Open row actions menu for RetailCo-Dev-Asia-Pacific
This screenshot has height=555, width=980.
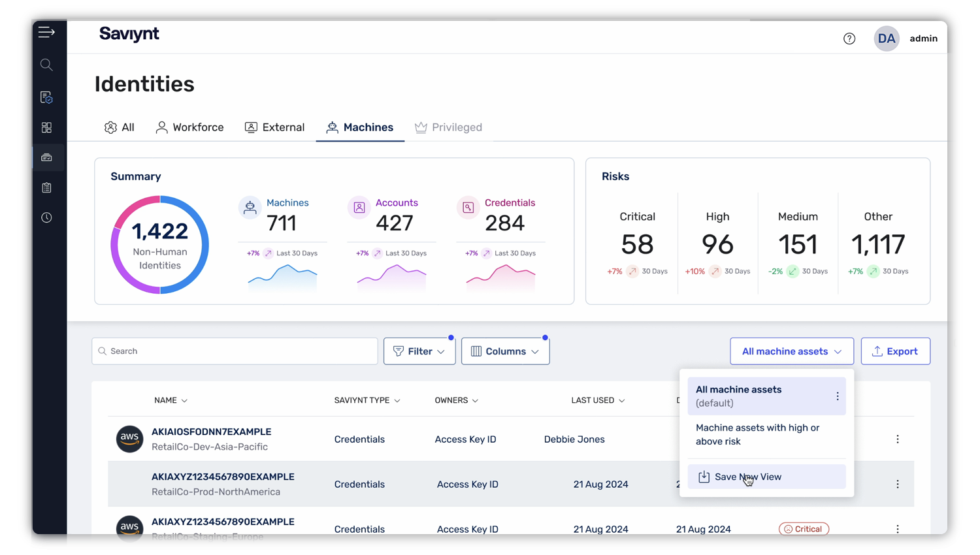[x=898, y=439]
